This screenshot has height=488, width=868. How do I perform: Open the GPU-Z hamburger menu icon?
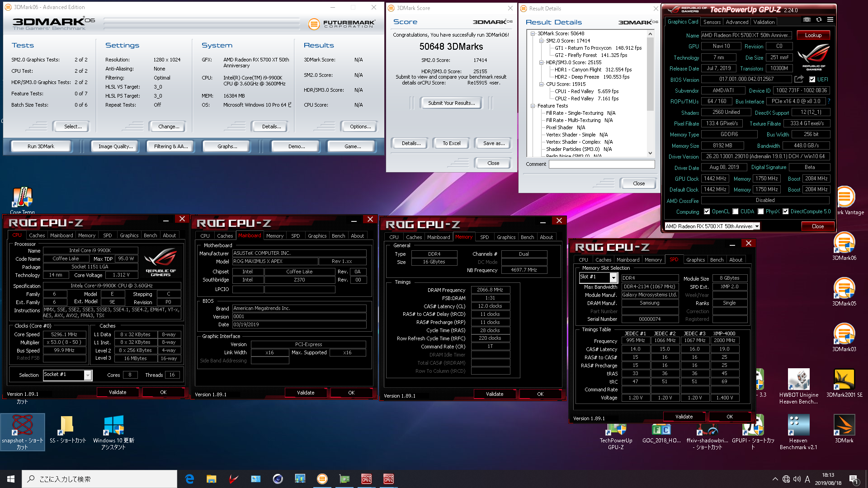coord(830,20)
